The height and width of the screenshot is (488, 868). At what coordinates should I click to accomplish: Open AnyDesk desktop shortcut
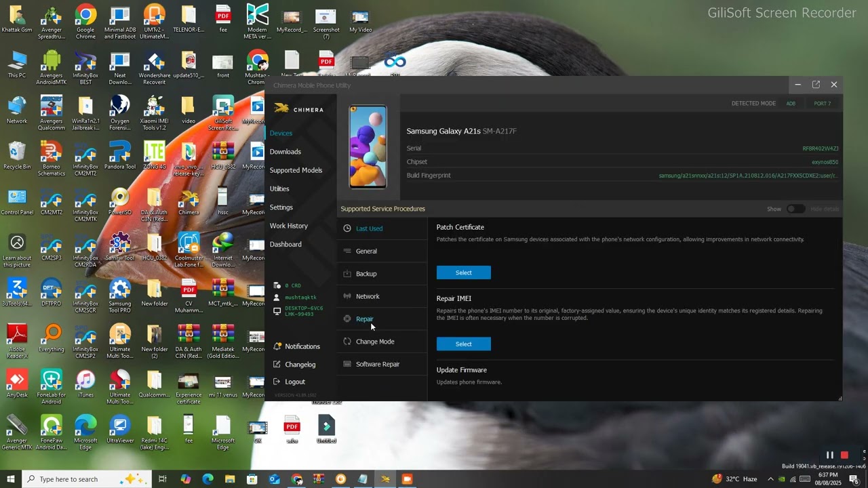[17, 383]
